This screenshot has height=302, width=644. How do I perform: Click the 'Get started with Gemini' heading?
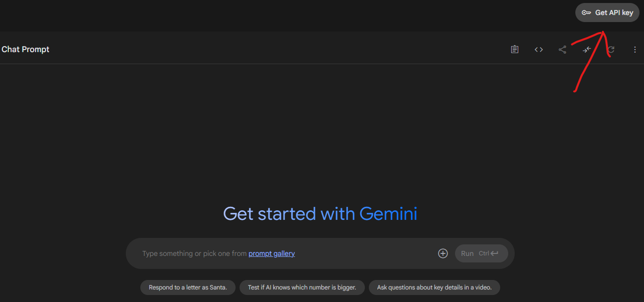[320, 214]
